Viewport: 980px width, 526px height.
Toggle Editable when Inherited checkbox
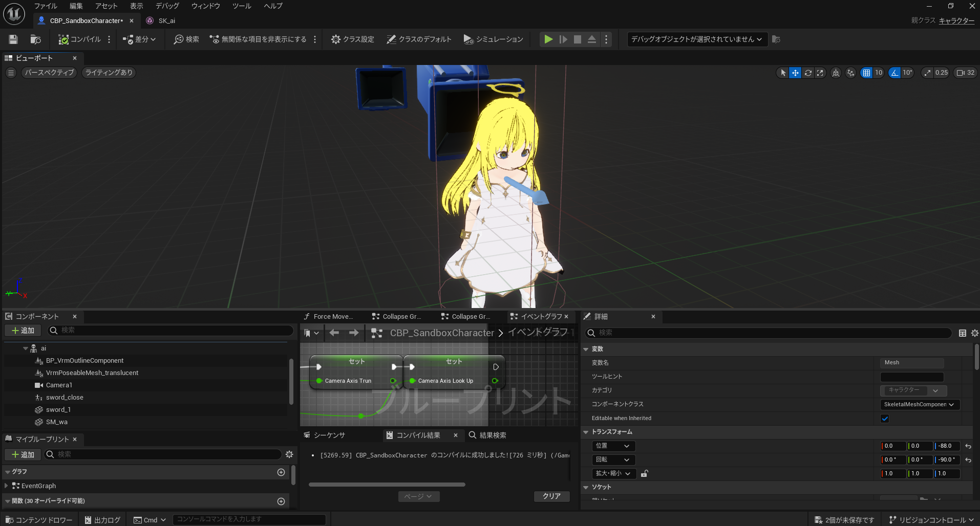pyautogui.click(x=885, y=419)
